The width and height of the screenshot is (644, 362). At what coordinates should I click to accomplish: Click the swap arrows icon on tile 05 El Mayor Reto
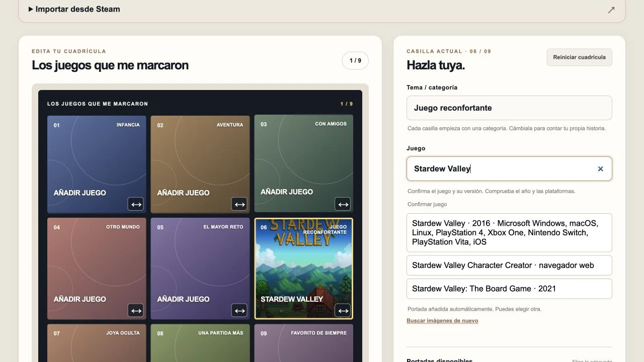click(x=239, y=311)
